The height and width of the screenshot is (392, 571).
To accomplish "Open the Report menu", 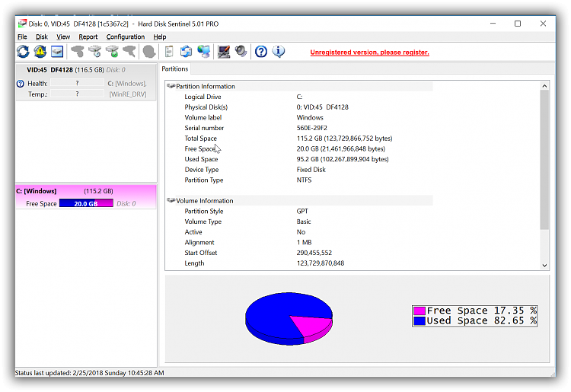I will 88,37.
